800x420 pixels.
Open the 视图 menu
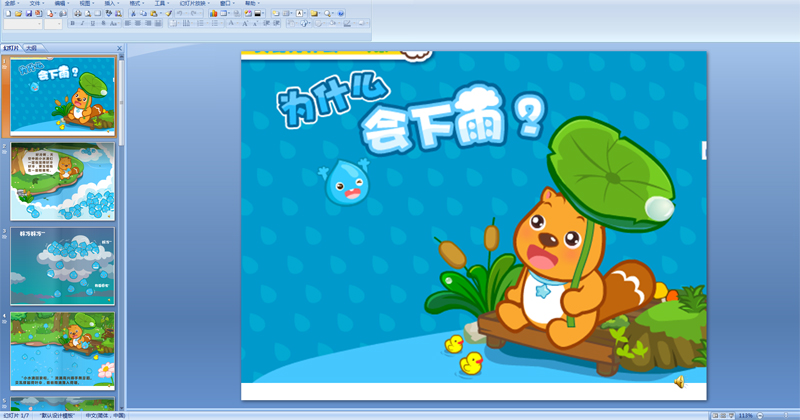(x=86, y=4)
